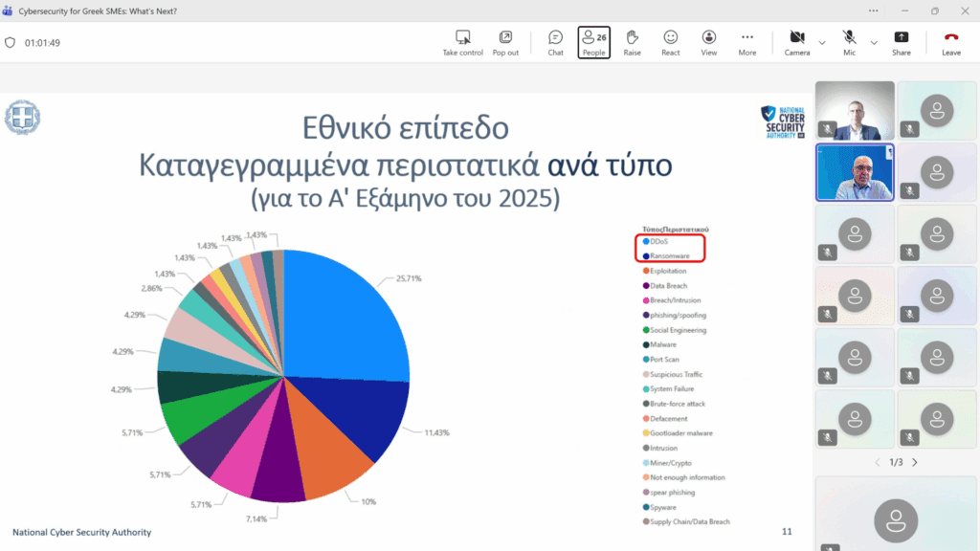980x551 pixels.
Task: Click the DDoS blue legend swatch
Action: tap(646, 242)
